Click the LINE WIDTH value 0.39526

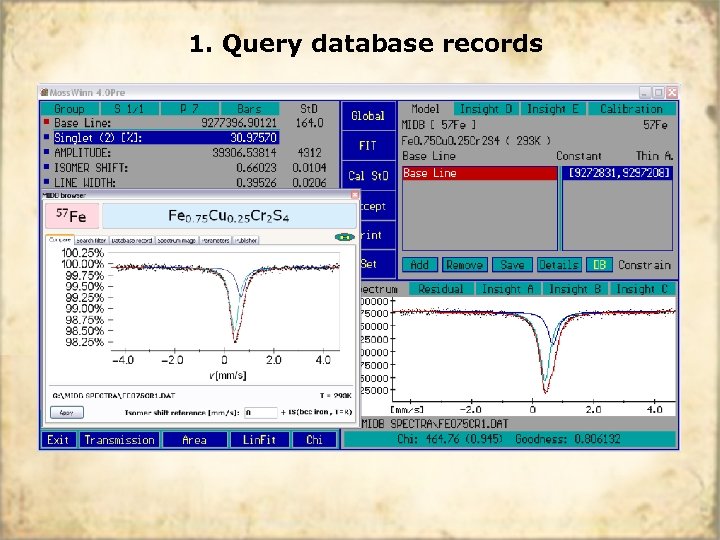(x=256, y=182)
